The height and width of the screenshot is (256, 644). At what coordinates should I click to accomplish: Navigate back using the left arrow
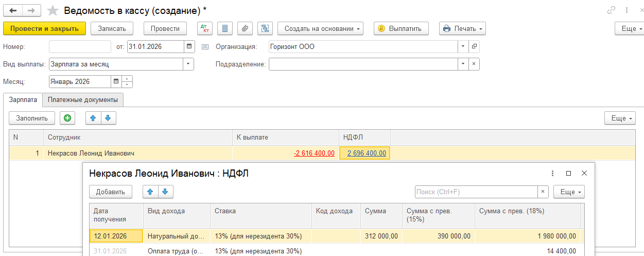coord(13,10)
